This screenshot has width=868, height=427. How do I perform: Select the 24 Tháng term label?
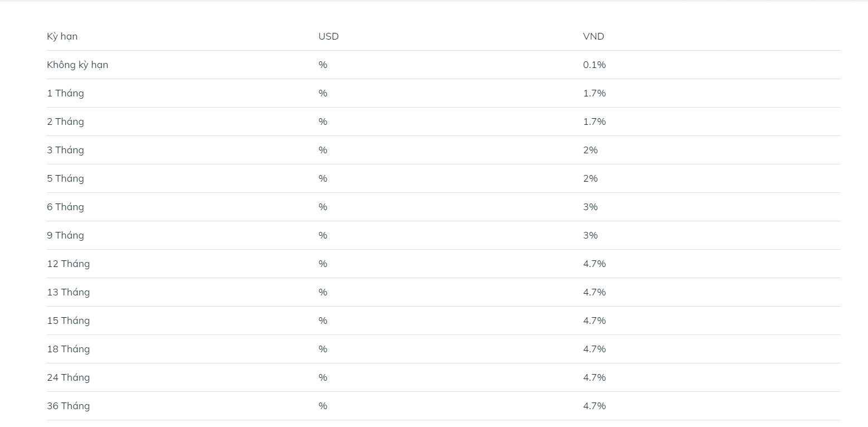coord(68,377)
